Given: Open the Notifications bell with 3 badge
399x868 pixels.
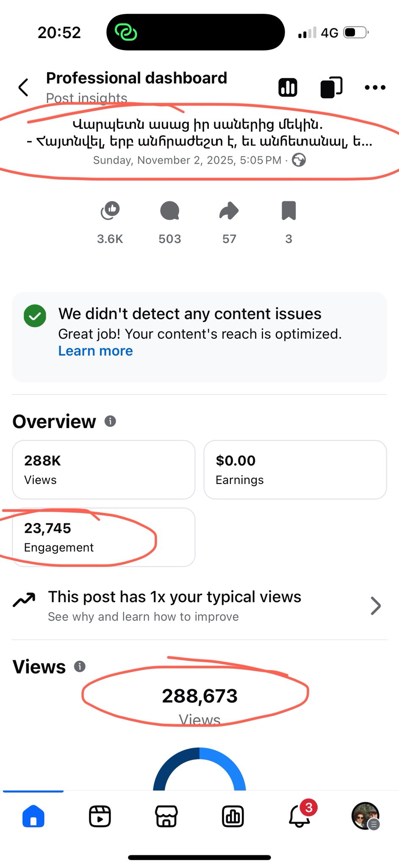Looking at the screenshot, I should coord(299,816).
